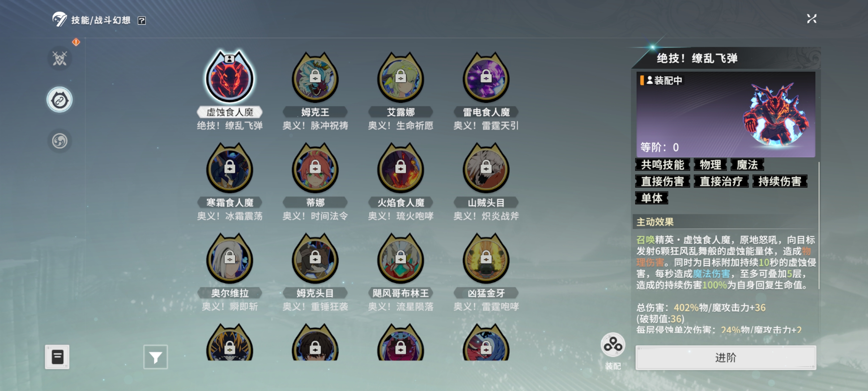
Task: Select the locked 山贼头目 skill icon
Action: pyautogui.click(x=486, y=168)
